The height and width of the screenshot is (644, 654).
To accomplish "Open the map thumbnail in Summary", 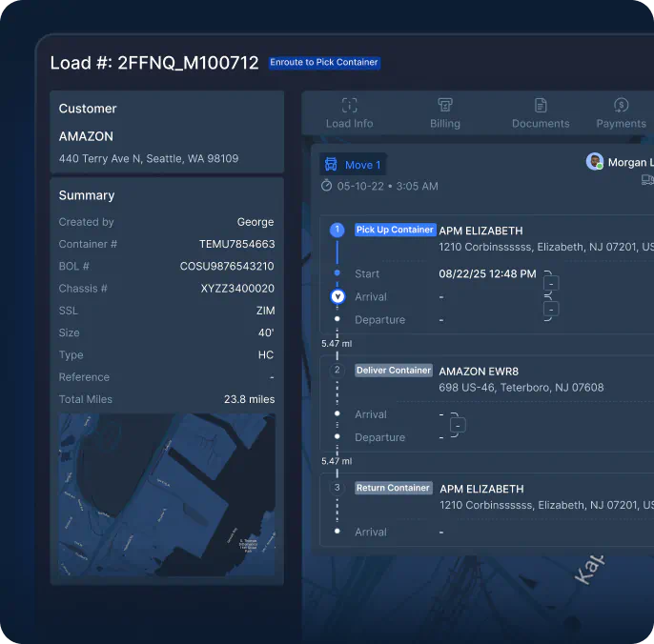I will tap(167, 494).
